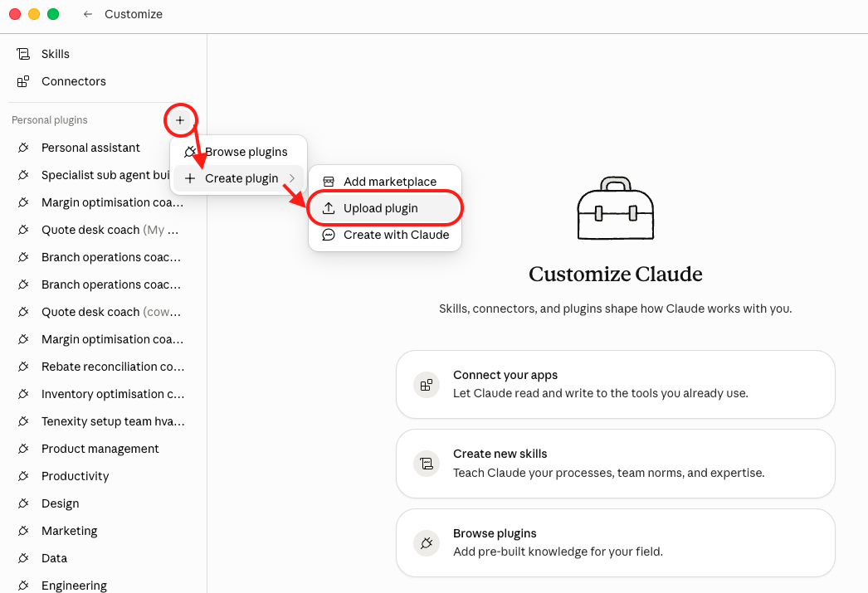Click plug icon beside Marketing

click(23, 531)
